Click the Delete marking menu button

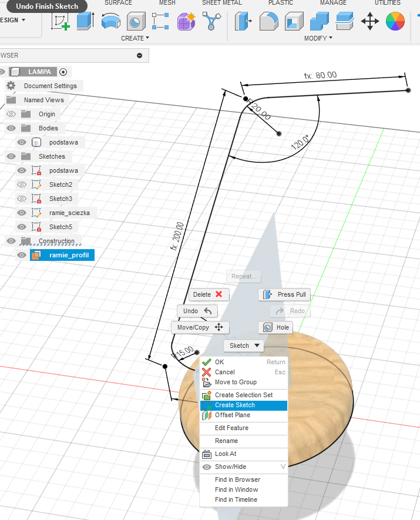pyautogui.click(x=209, y=294)
